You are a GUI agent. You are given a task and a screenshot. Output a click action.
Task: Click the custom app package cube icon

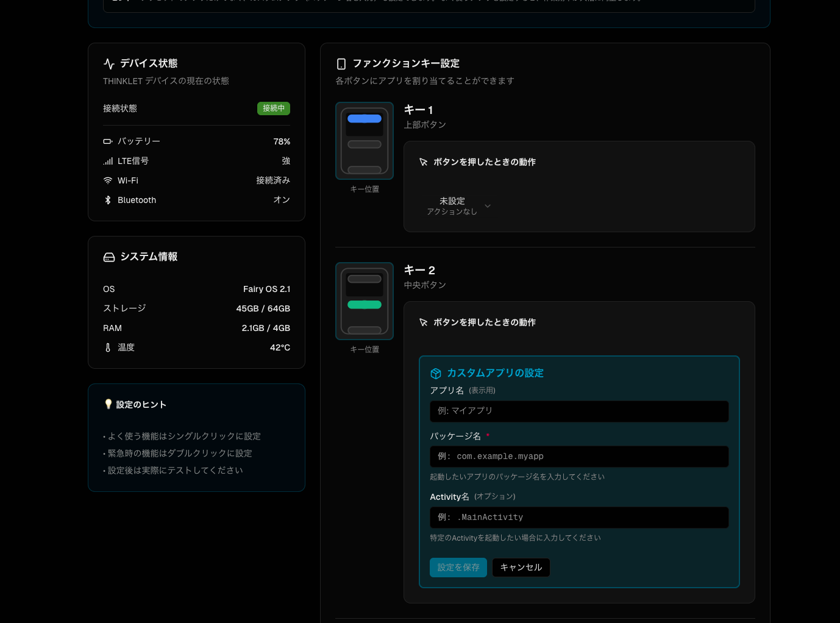tap(436, 373)
